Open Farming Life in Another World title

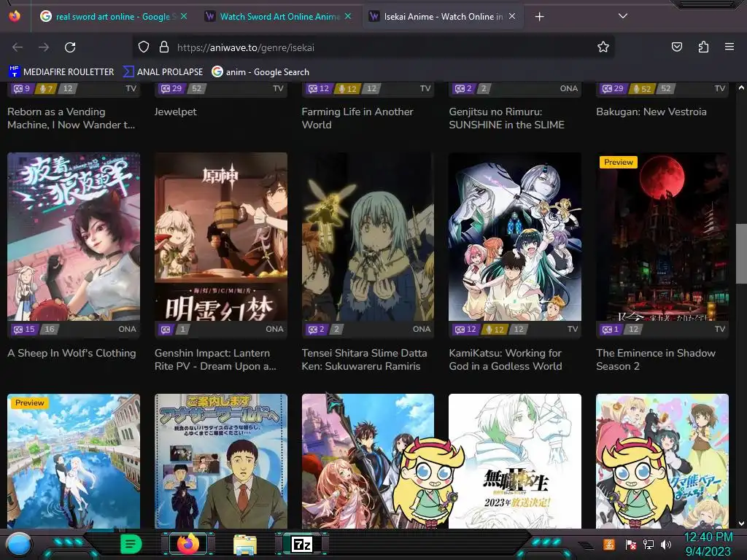[357, 118]
